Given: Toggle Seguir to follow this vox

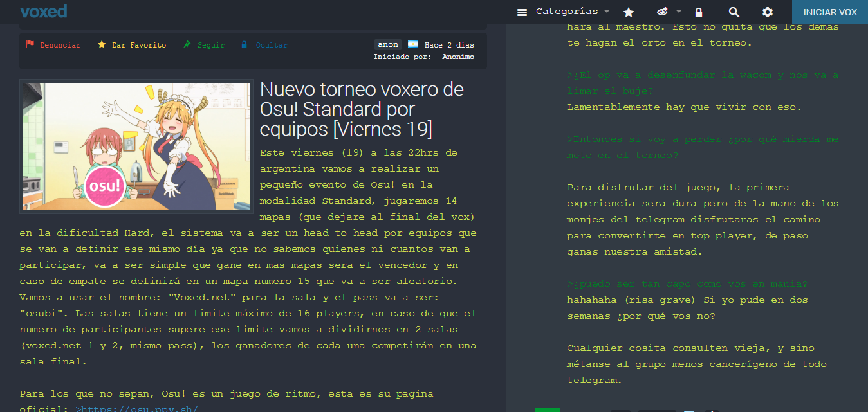Looking at the screenshot, I should click(204, 45).
